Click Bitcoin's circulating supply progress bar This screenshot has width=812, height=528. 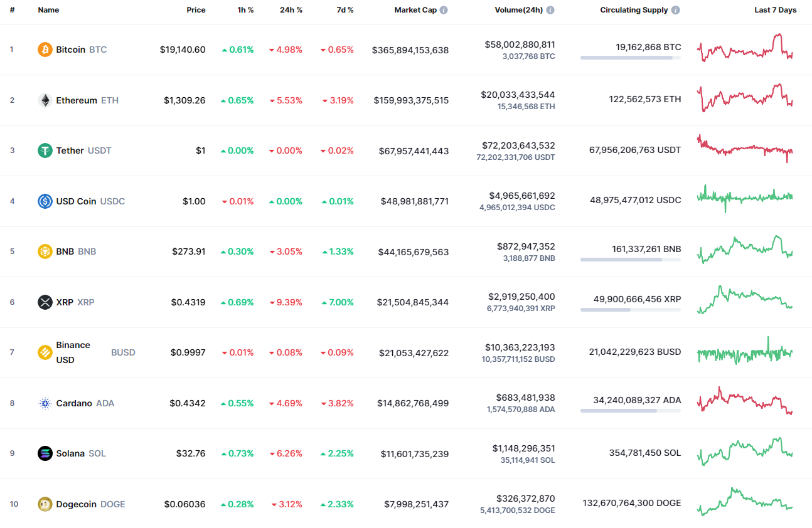[630, 58]
